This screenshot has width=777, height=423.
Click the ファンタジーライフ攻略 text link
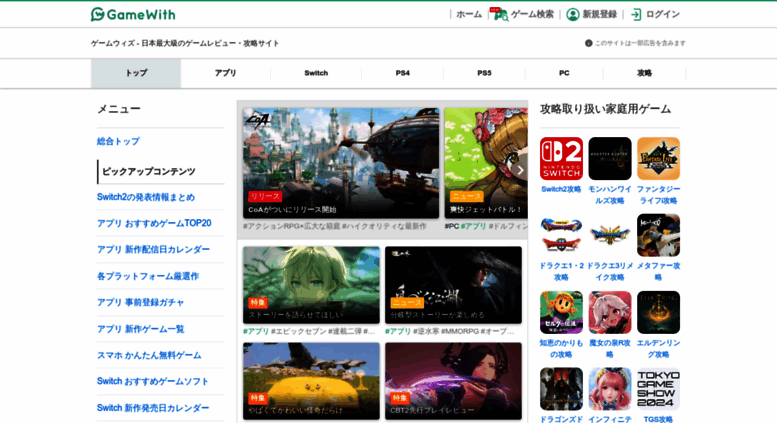[x=658, y=195]
